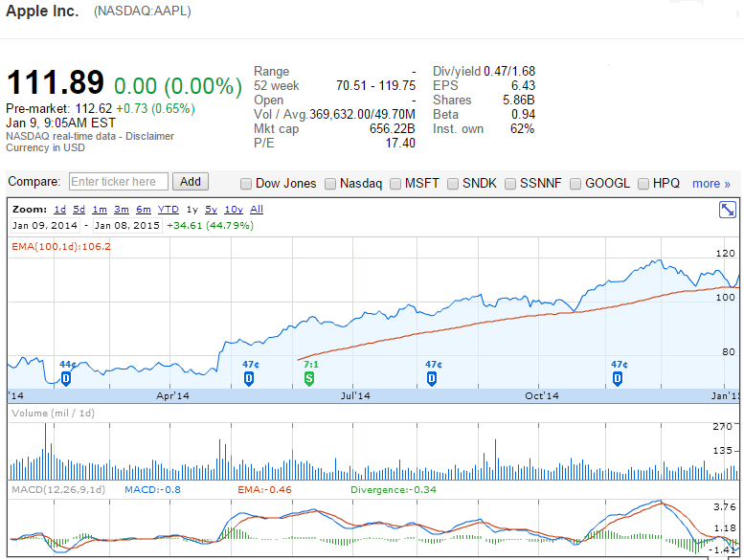Click the Mkt cap value 656.22B
Screen dimensions: 744x560
click(392, 129)
